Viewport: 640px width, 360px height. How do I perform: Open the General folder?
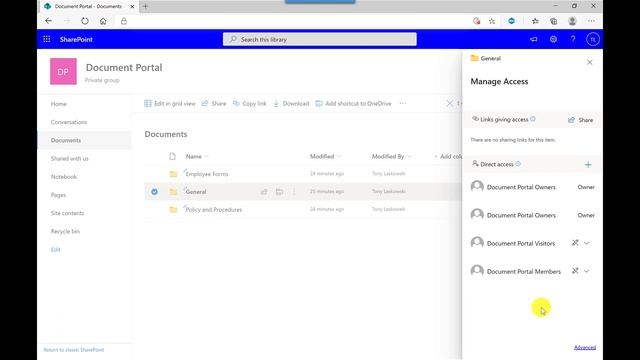coord(196,192)
